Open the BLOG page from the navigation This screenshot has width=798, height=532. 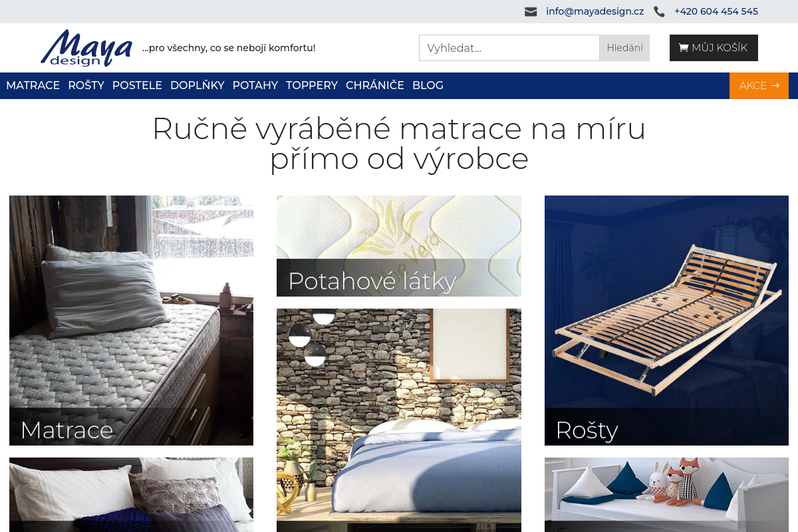click(428, 85)
